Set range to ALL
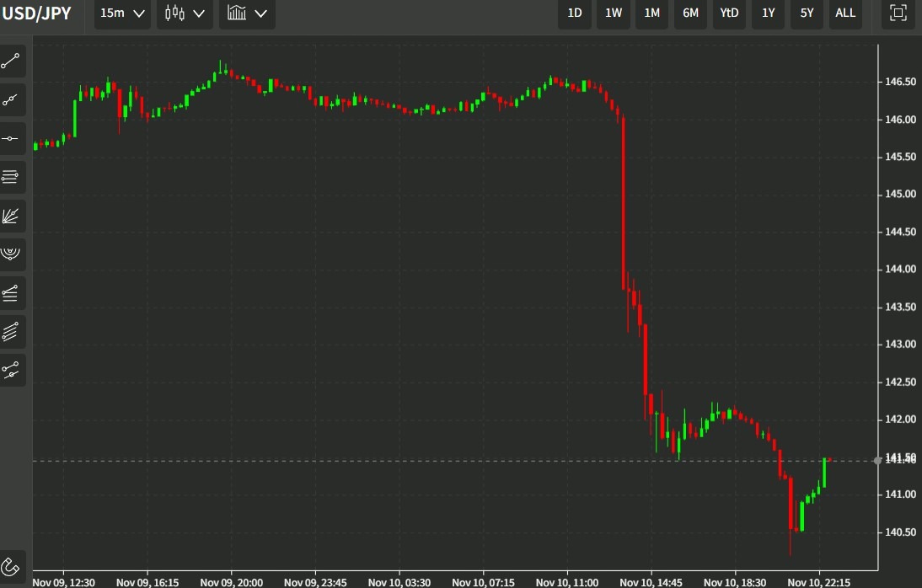 [845, 13]
